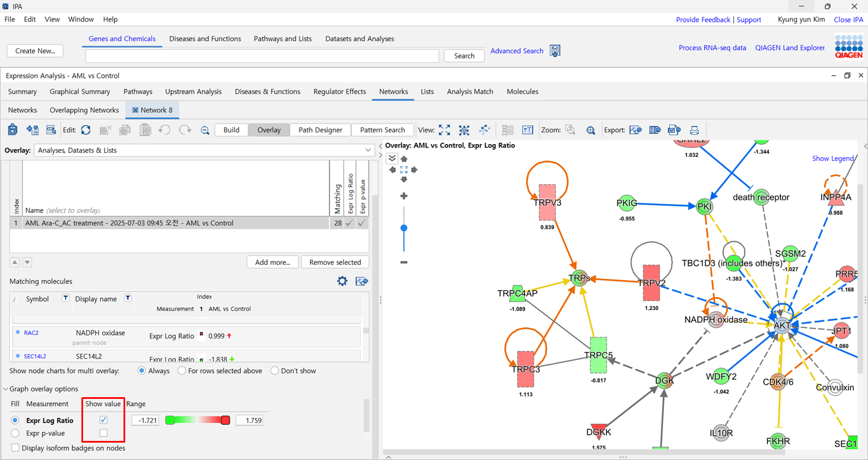The image size is (868, 460).
Task: Collapse Graph overlay options section
Action: (x=6, y=389)
